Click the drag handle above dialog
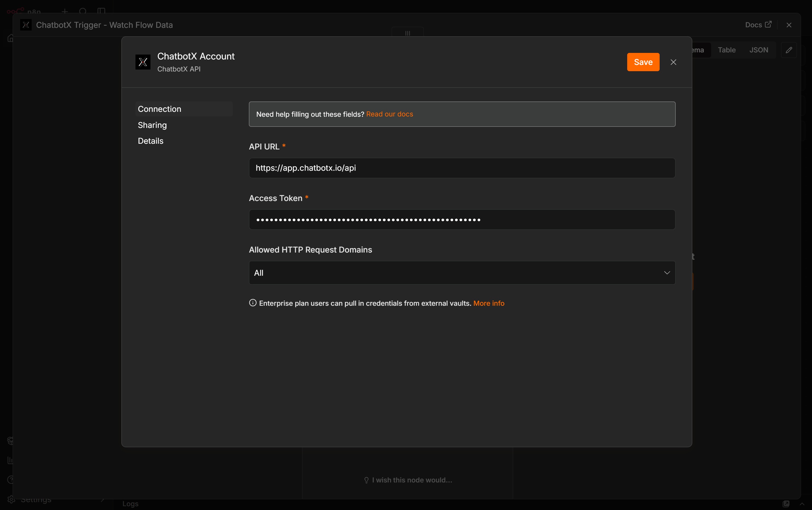Image resolution: width=812 pixels, height=510 pixels. (407, 33)
